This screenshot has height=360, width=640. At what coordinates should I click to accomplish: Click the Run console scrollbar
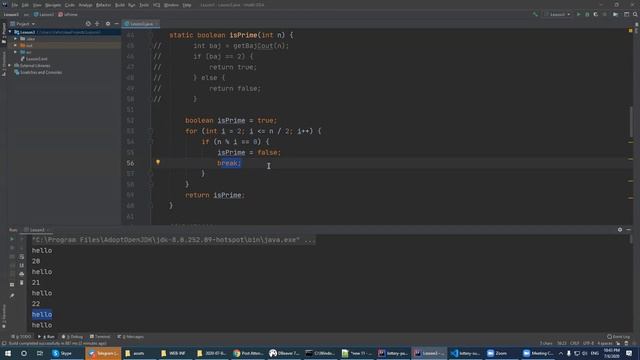631,240
